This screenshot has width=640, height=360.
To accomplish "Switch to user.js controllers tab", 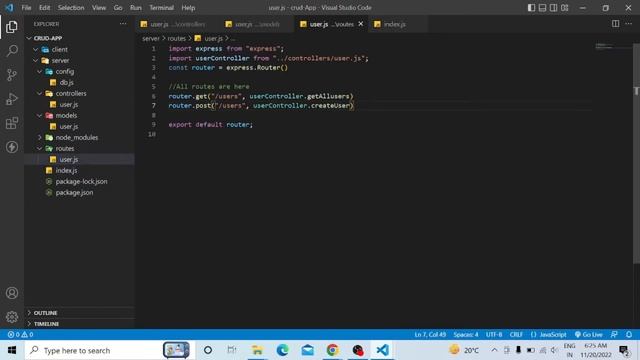I will [x=178, y=24].
